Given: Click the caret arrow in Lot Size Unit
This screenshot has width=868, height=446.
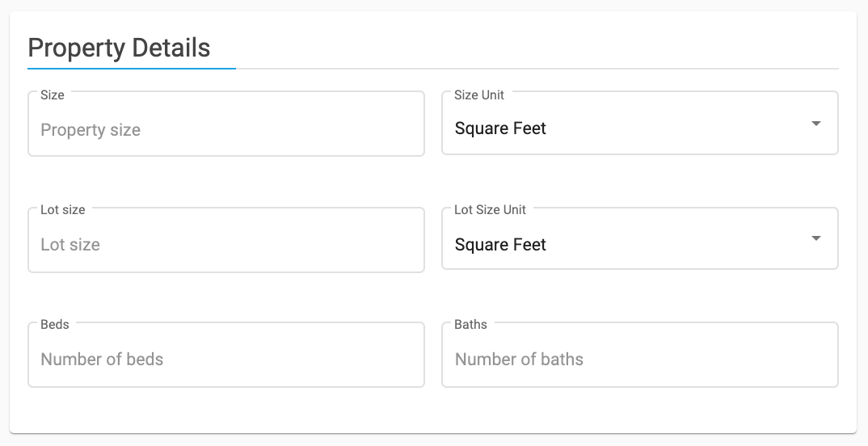Looking at the screenshot, I should point(816,238).
